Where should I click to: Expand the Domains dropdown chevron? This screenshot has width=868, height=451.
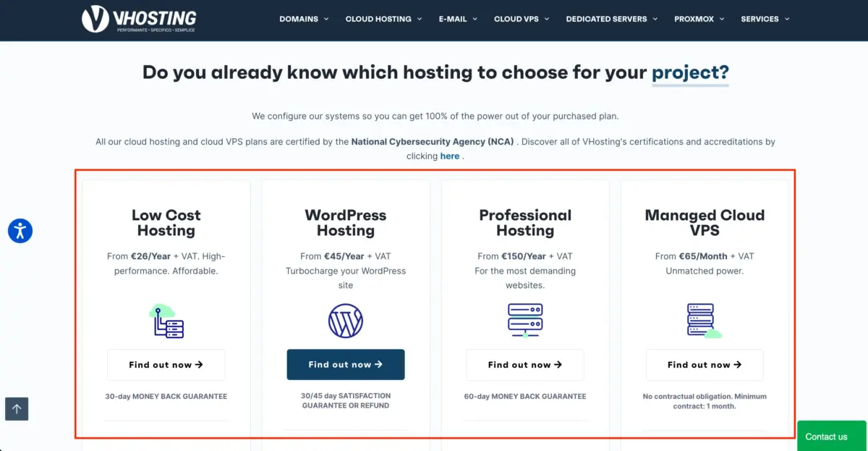tap(326, 19)
